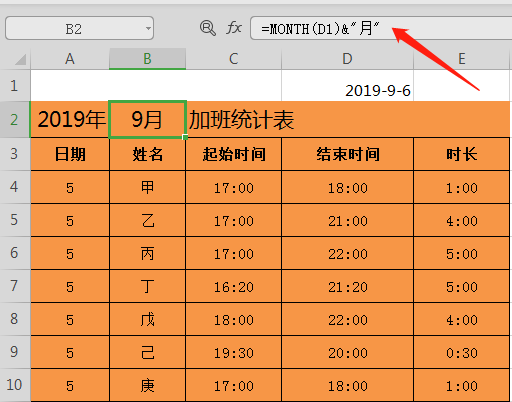Select row 7 header
Screen dimensions: 512x402
click(x=15, y=286)
